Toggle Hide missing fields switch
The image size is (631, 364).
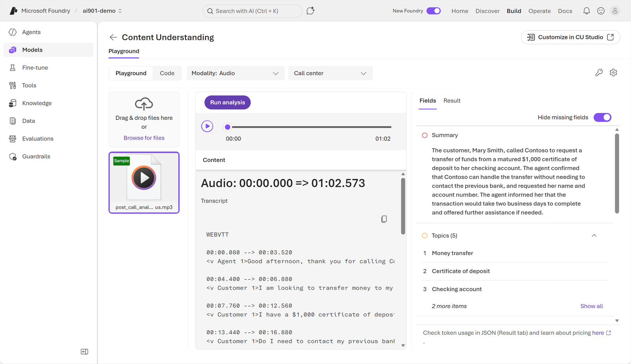(602, 117)
